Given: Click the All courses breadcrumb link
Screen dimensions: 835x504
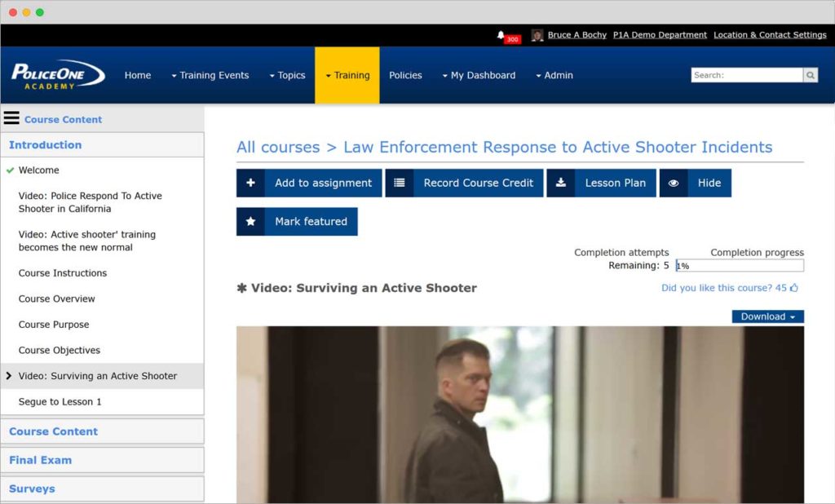Looking at the screenshot, I should click(278, 148).
